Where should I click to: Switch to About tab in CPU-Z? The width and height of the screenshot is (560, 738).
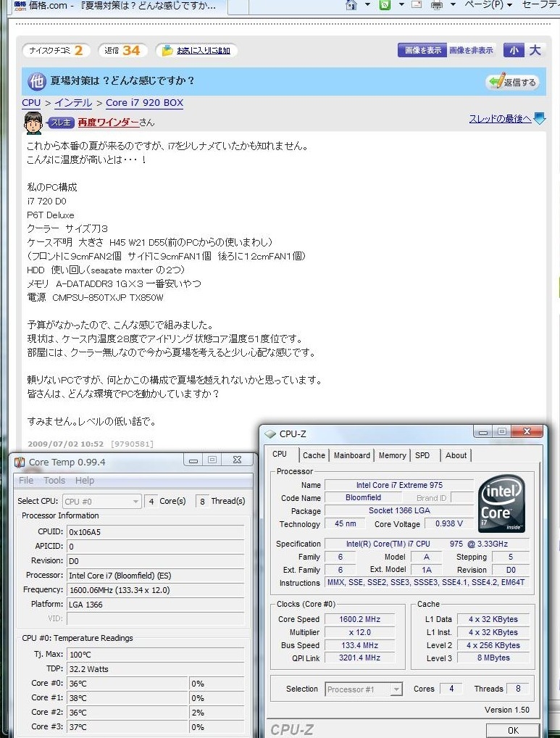point(456,455)
